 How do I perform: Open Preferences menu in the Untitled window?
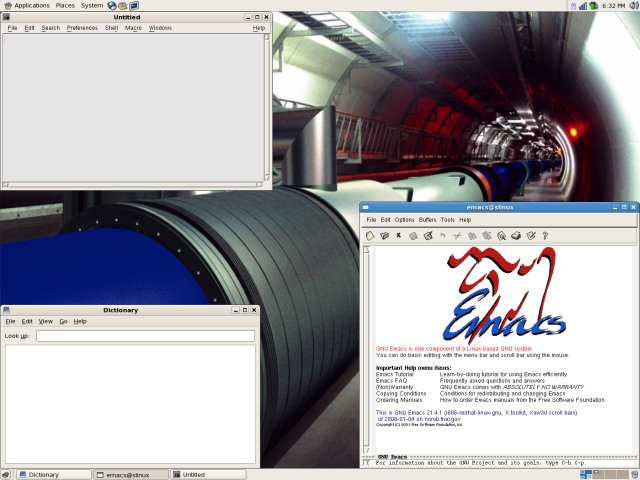point(82,28)
